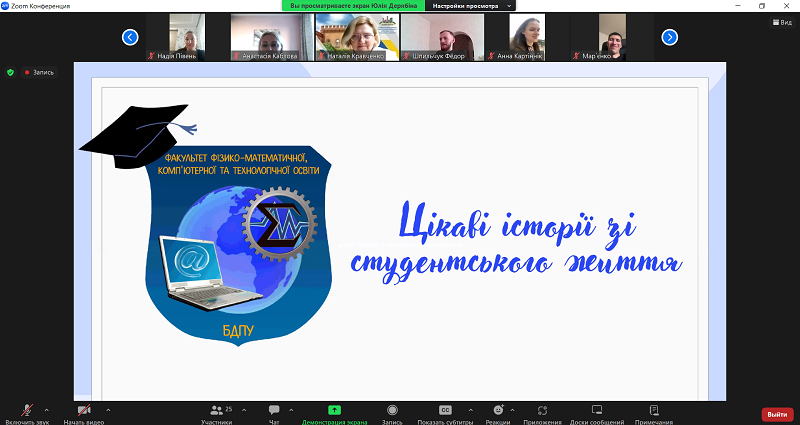Show previous participants with left arrow
800x425 pixels.
tap(130, 37)
